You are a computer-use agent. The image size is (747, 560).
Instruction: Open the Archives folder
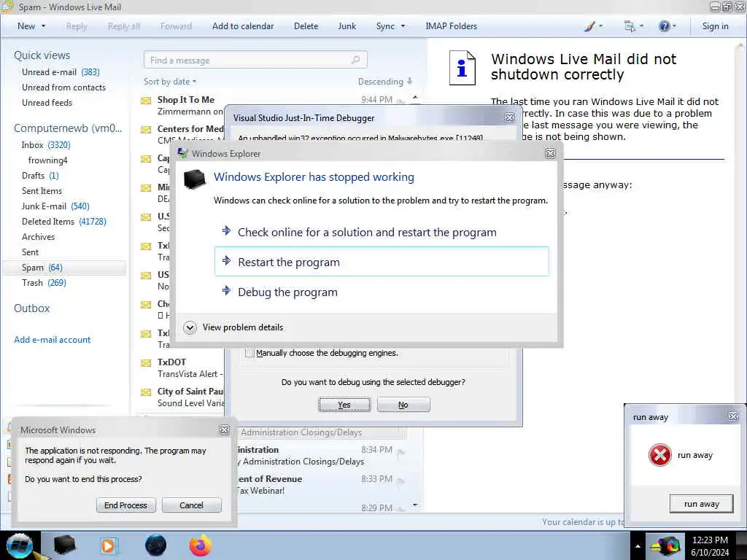tap(38, 237)
